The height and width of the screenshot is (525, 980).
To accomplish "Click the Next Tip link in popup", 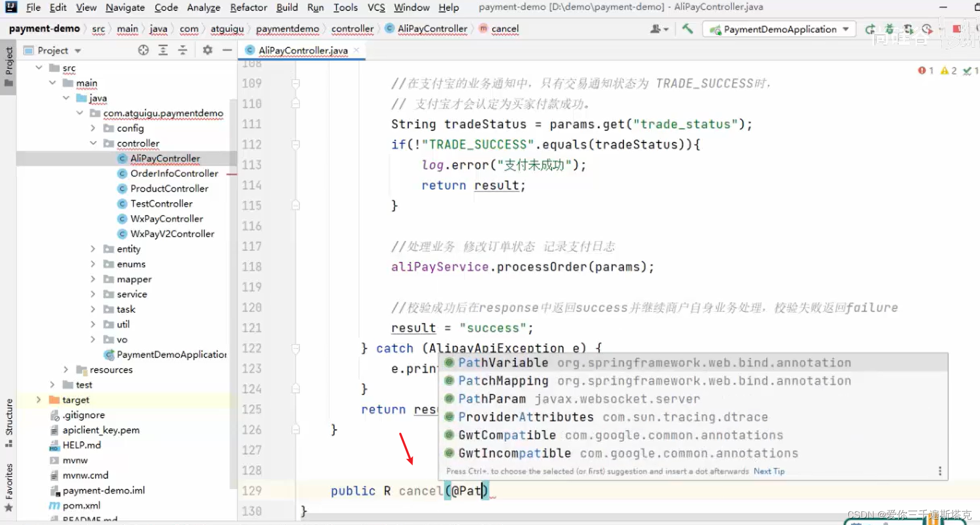I will click(769, 471).
